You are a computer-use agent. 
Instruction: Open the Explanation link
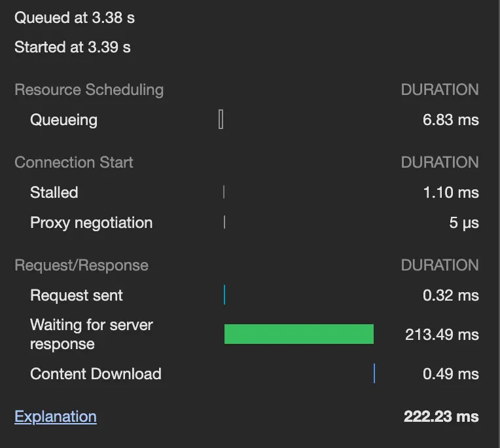[x=56, y=417]
